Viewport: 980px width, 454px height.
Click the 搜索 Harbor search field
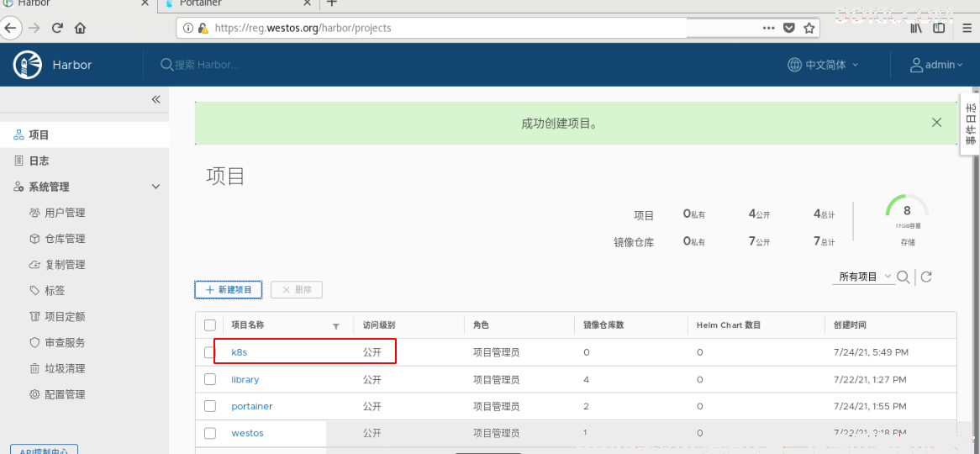[x=206, y=65]
